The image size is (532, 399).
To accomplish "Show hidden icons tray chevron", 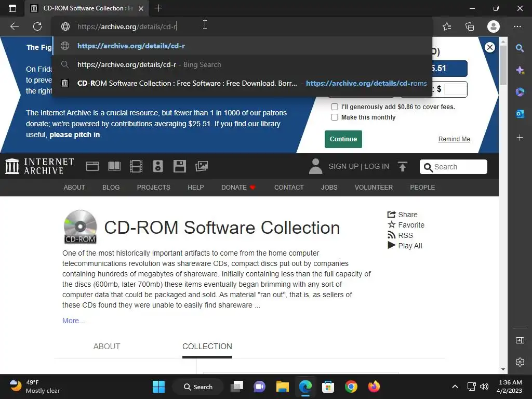I will coord(455,387).
